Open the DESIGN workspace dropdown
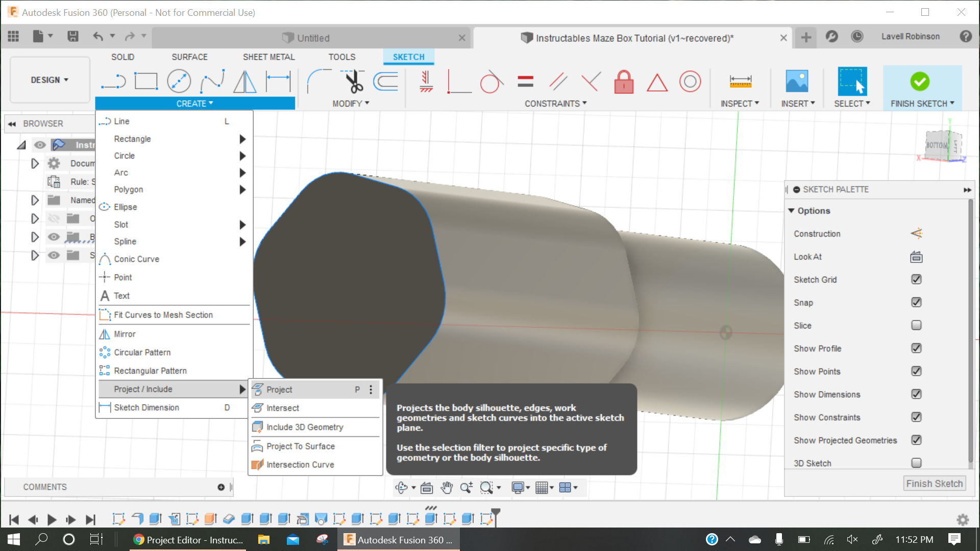This screenshot has height=551, width=980. [x=50, y=80]
